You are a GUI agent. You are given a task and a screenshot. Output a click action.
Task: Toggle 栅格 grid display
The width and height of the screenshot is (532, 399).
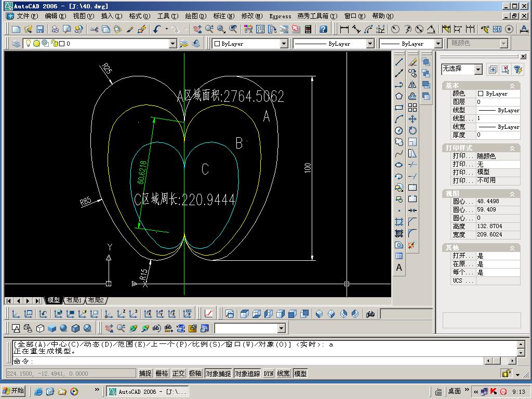coord(162,373)
